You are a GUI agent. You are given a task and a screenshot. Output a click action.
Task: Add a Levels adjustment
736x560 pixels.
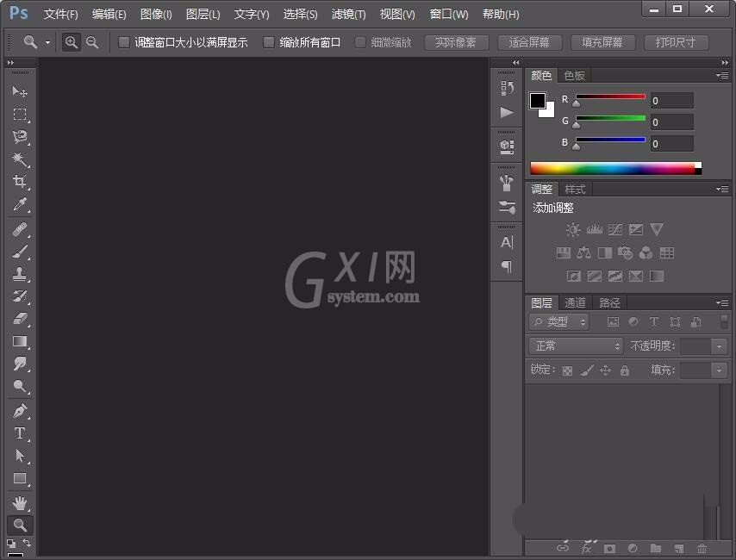point(595,229)
